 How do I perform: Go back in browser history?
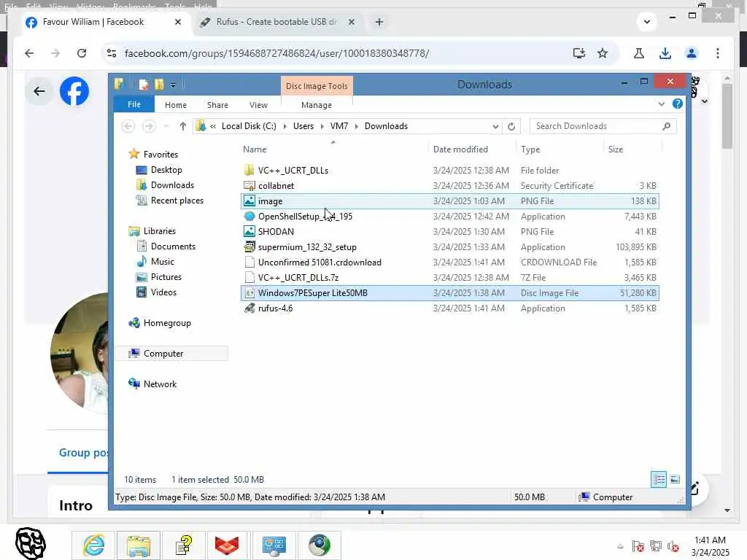29,53
